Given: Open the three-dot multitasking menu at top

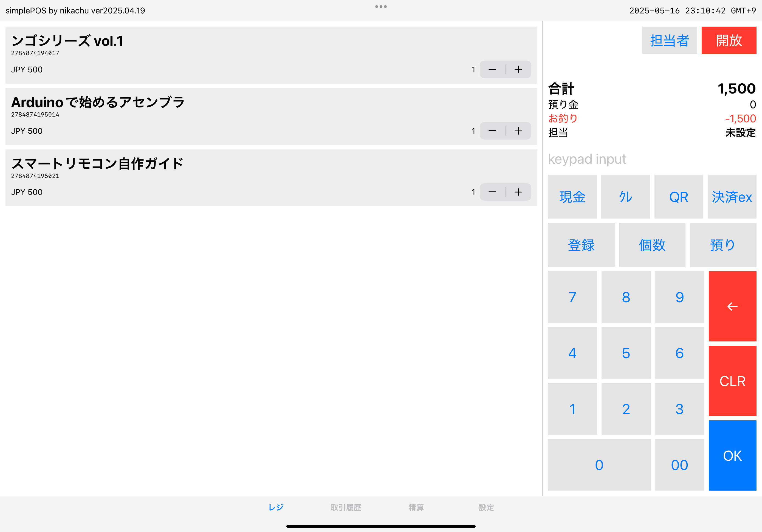Looking at the screenshot, I should pyautogui.click(x=381, y=7).
